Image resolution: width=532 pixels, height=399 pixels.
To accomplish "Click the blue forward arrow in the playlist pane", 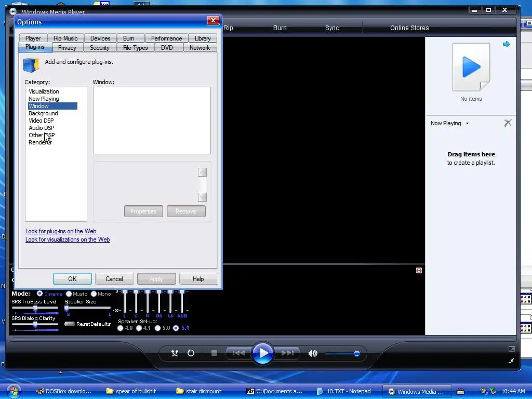I will [506, 44].
